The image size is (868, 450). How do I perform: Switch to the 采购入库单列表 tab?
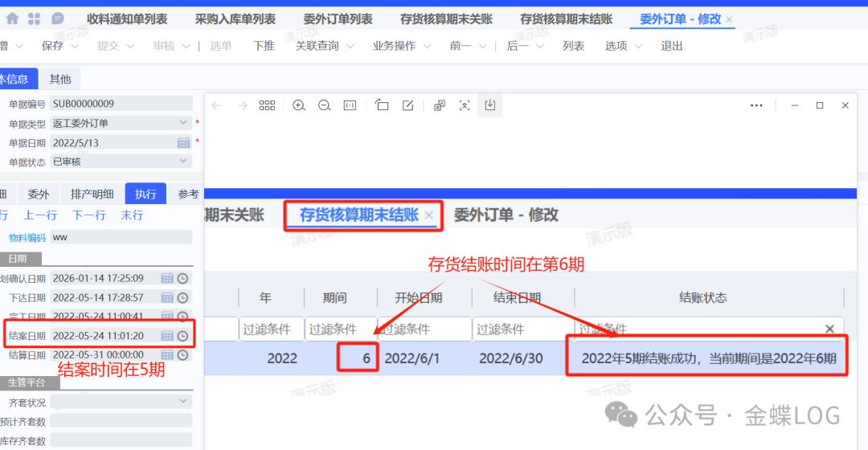[235, 19]
